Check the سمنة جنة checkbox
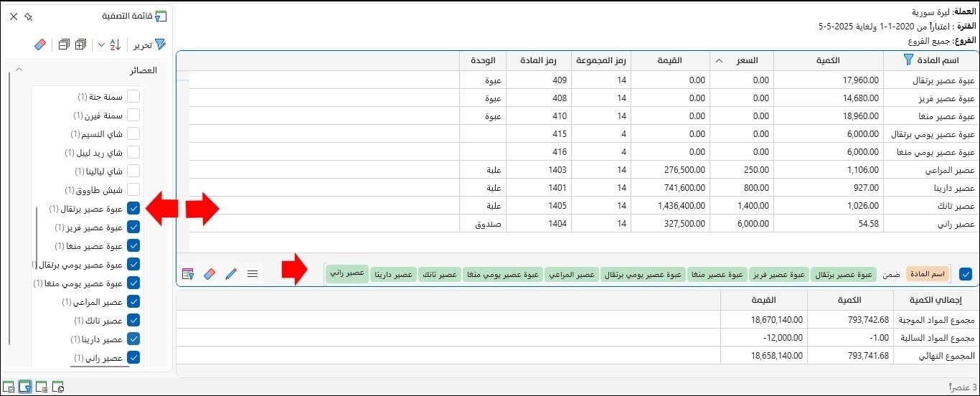The height and width of the screenshot is (396, 980). click(x=133, y=96)
